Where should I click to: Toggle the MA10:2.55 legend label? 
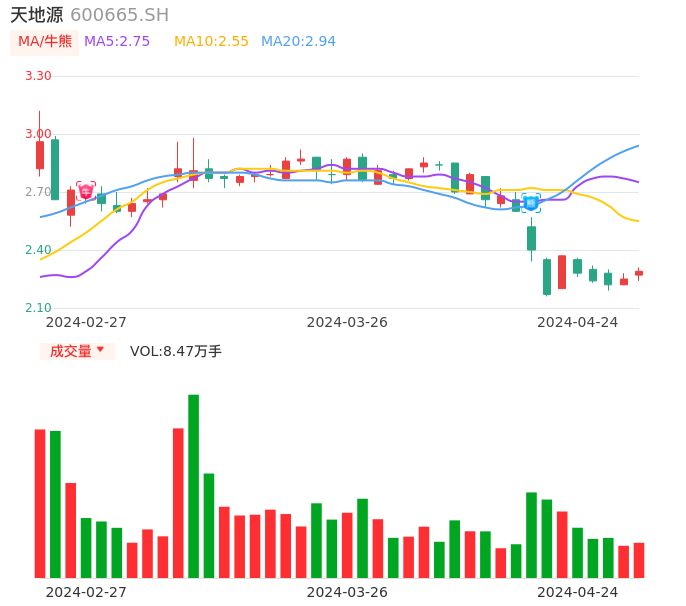coord(211,42)
